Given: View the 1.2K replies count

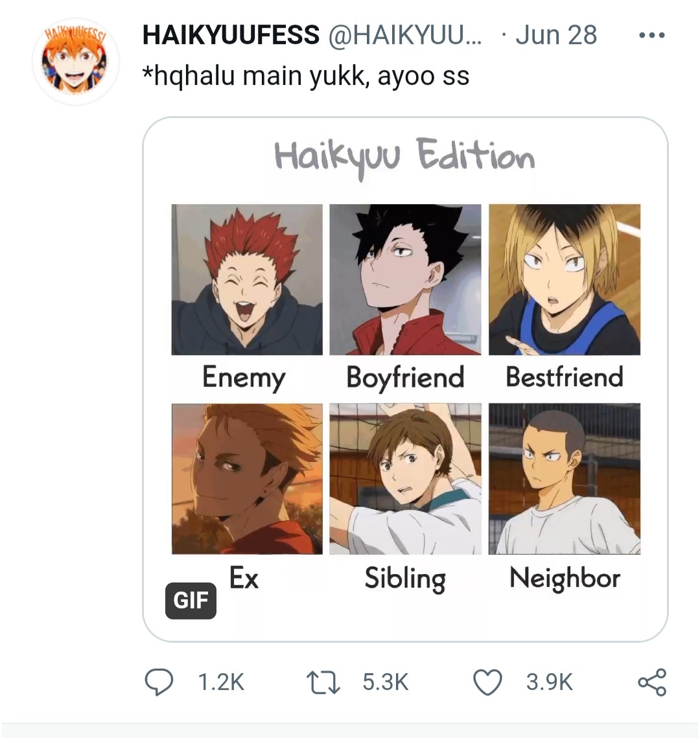Looking at the screenshot, I should pyautogui.click(x=221, y=682).
